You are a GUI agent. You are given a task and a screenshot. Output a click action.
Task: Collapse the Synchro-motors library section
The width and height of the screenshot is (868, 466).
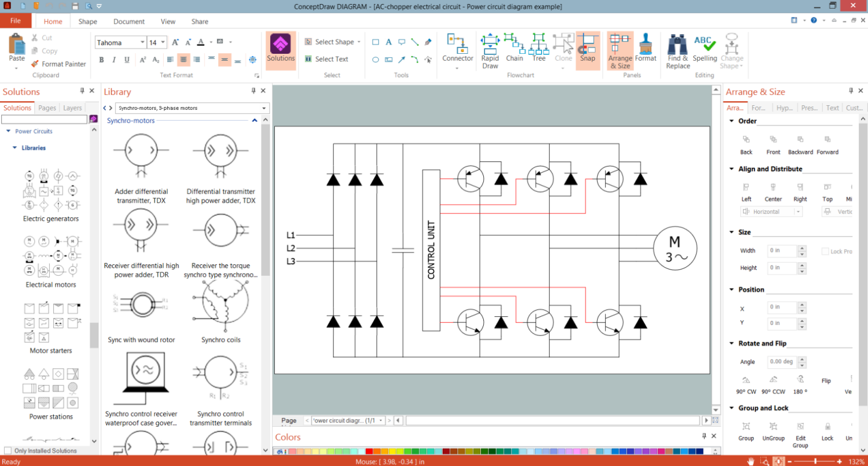[x=254, y=121]
